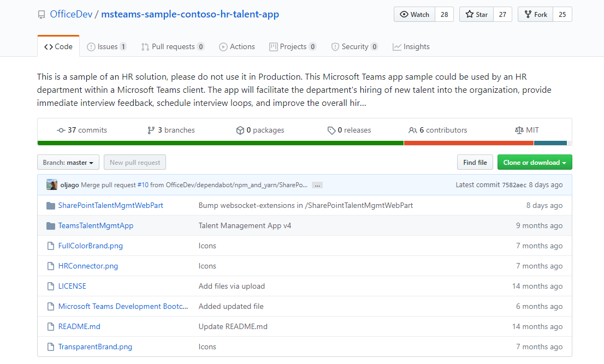Open the TeamsTalentMgmtApp folder
The width and height of the screenshot is (604, 364).
point(96,226)
